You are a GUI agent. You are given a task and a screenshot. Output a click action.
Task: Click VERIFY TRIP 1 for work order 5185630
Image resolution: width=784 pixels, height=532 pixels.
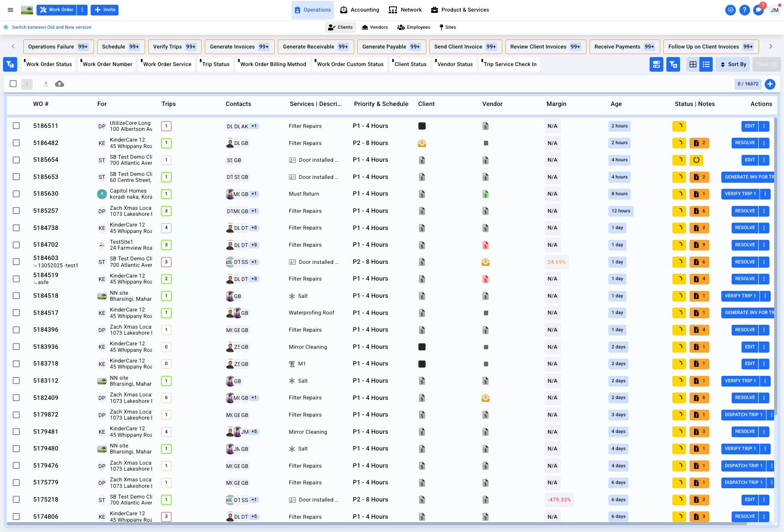click(x=740, y=194)
